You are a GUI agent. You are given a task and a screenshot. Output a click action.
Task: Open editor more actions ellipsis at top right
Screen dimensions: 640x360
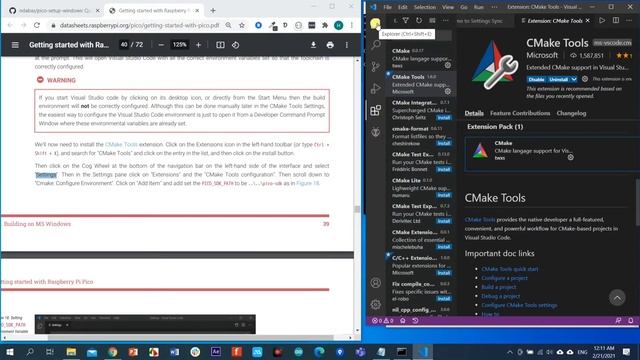click(x=629, y=20)
